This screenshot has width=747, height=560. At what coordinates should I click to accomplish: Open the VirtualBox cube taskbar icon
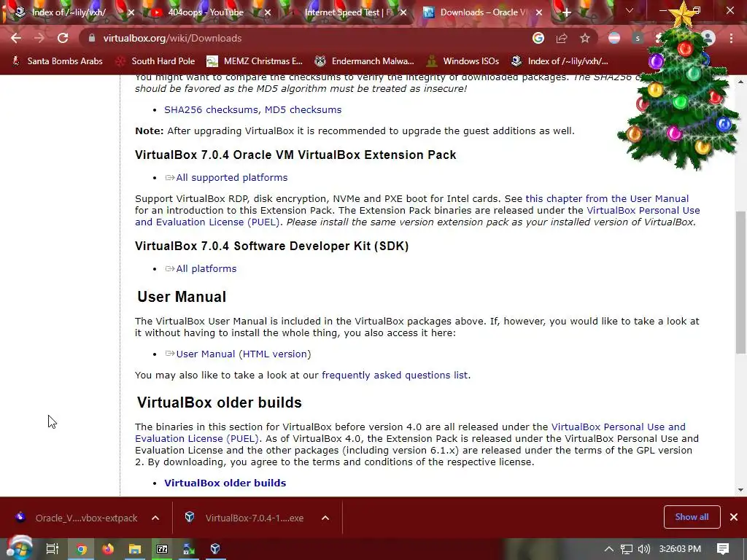click(x=215, y=549)
